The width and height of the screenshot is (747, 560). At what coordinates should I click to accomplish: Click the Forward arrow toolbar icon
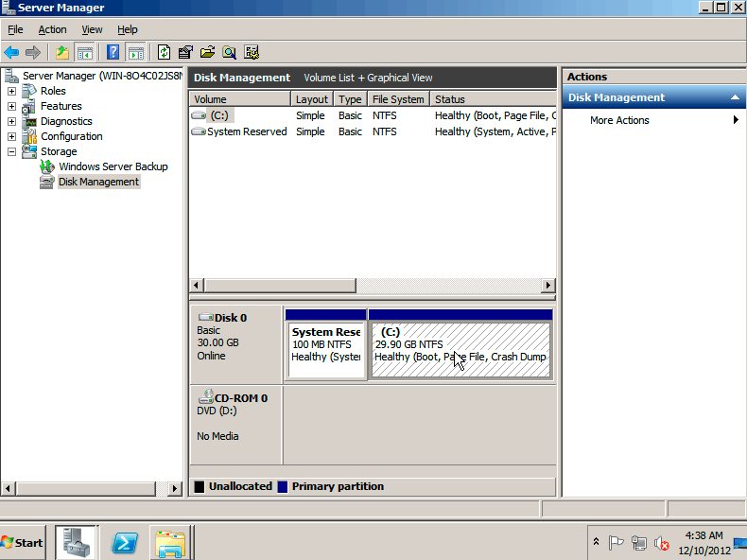coord(33,52)
